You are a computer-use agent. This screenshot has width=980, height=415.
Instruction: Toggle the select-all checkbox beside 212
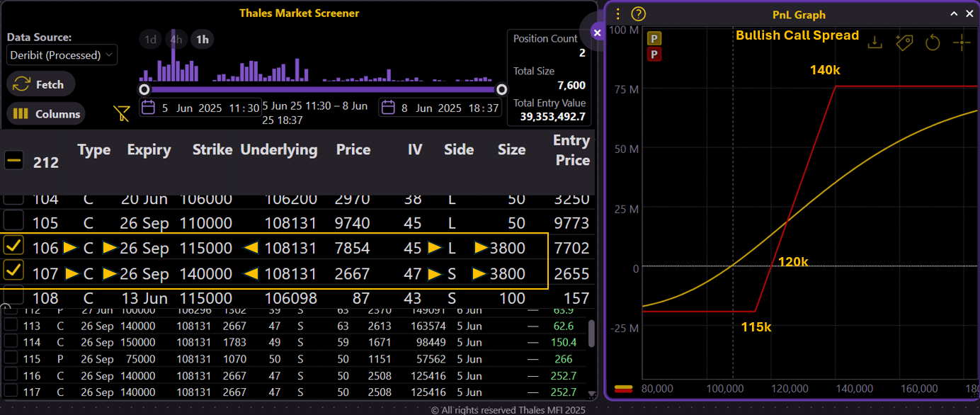coord(13,161)
